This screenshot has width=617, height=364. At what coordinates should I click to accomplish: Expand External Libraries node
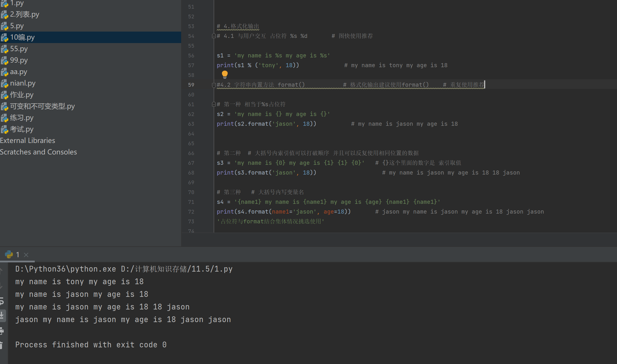click(x=28, y=140)
